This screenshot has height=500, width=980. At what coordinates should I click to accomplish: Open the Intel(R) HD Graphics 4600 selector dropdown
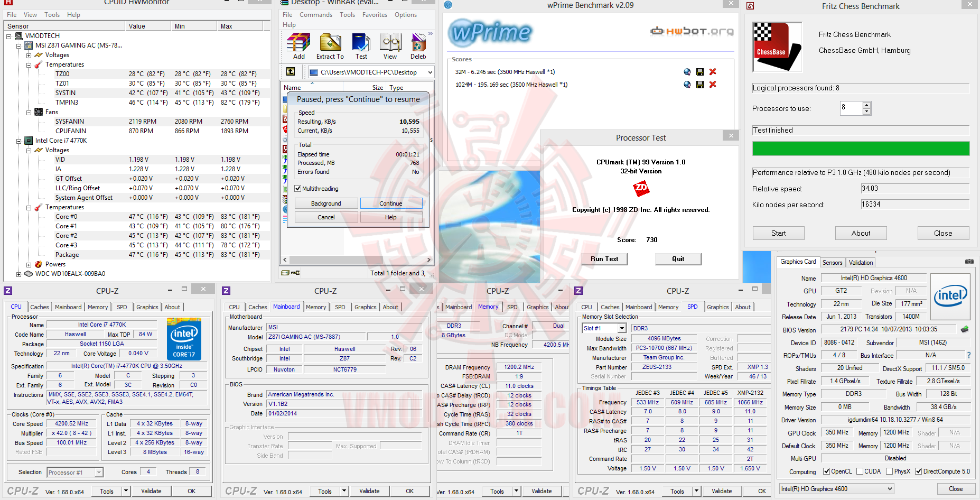tap(890, 489)
